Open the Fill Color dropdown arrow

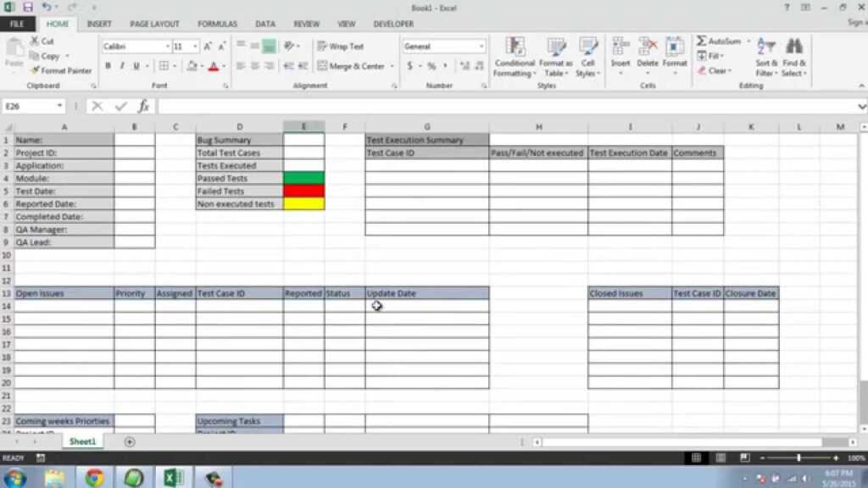tap(201, 65)
